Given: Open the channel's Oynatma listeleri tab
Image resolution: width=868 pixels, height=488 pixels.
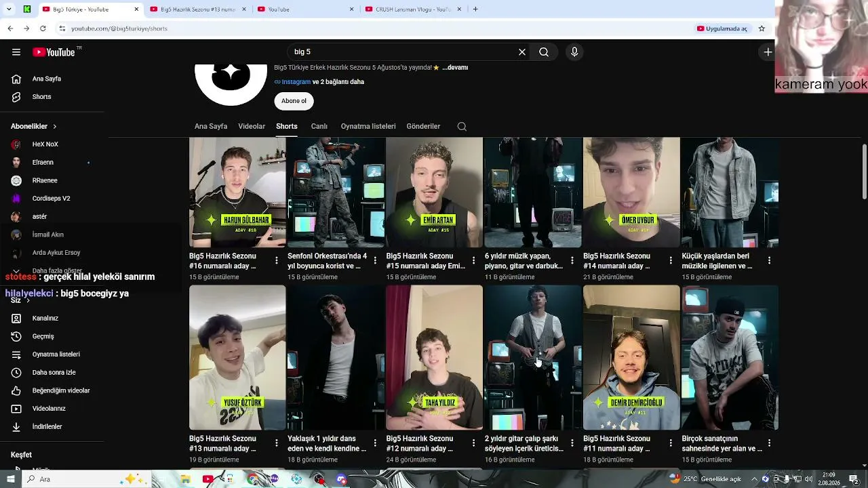Looking at the screenshot, I should 368,127.
